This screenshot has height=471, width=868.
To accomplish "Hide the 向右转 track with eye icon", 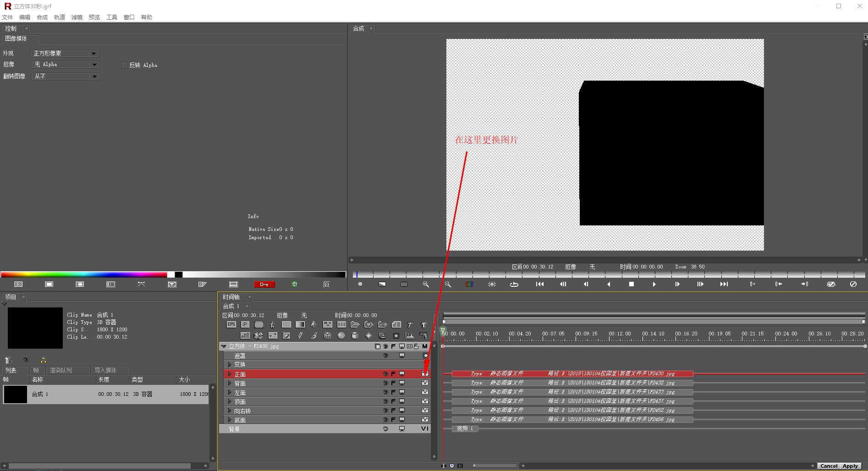I will [385, 411].
